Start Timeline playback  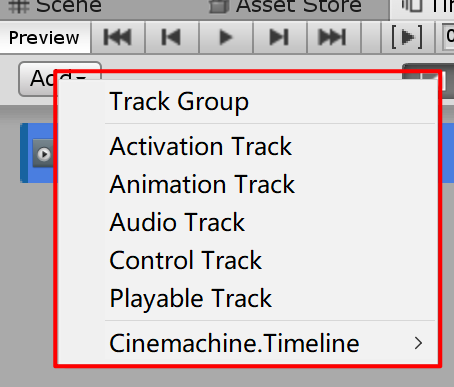tap(226, 37)
